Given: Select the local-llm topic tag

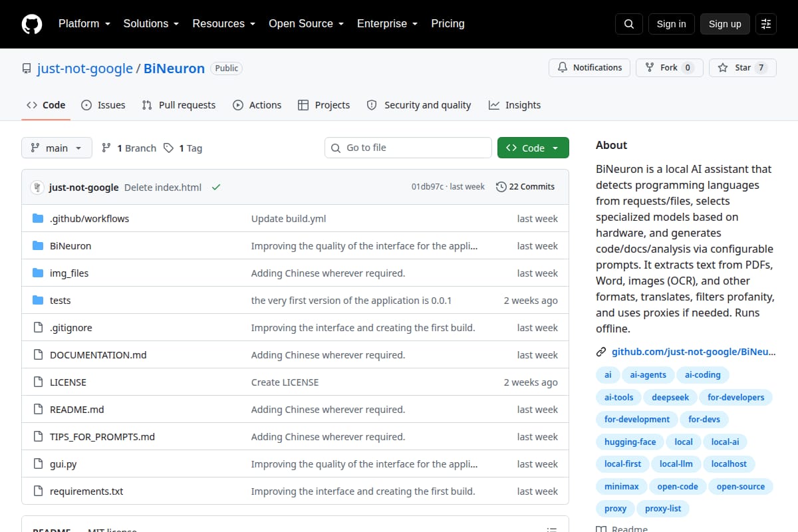Looking at the screenshot, I should 676,464.
